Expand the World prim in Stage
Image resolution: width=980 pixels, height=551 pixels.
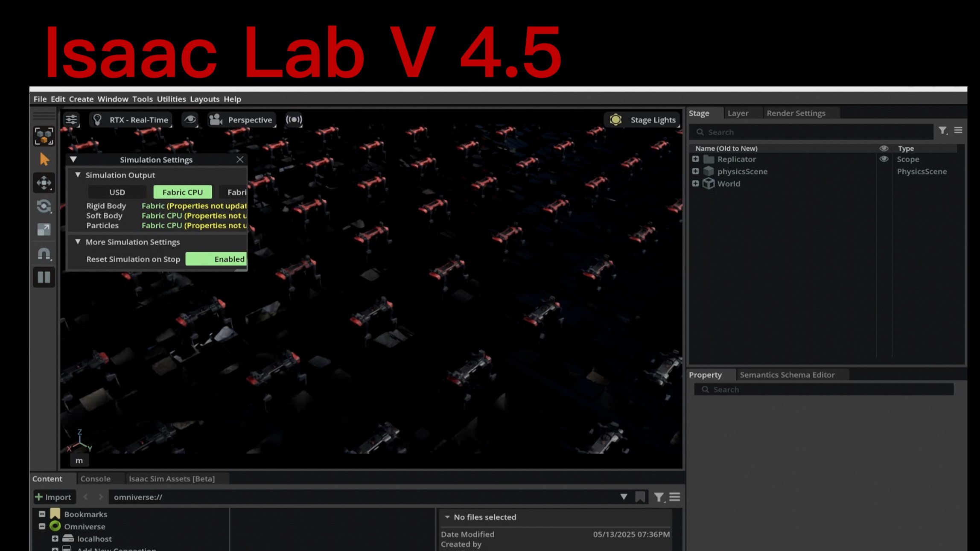pyautogui.click(x=696, y=184)
